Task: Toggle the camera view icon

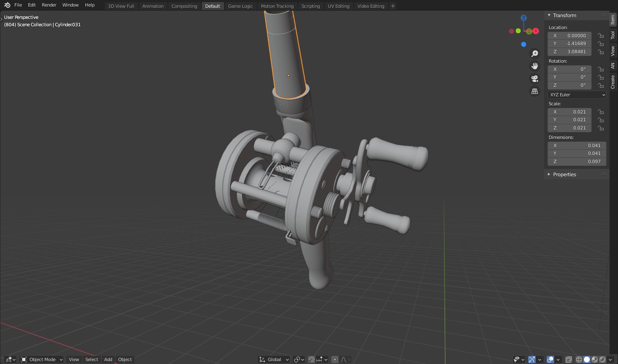Action: click(x=535, y=79)
